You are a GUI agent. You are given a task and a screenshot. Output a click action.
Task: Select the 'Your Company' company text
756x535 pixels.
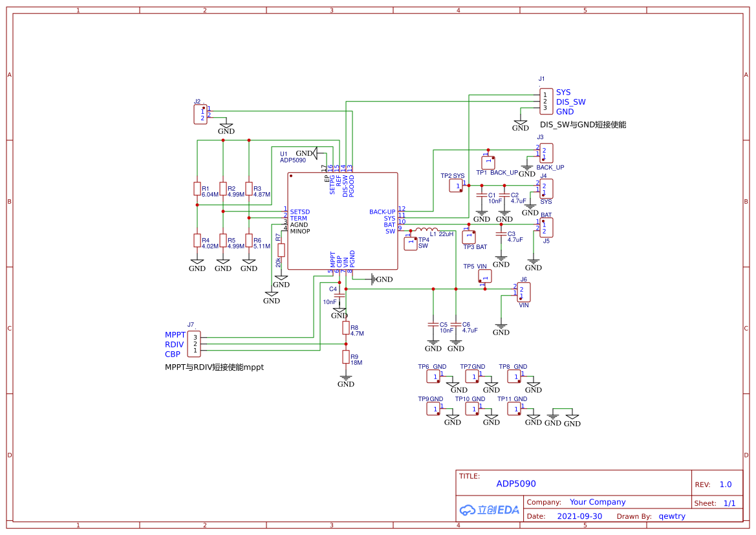[x=598, y=502]
